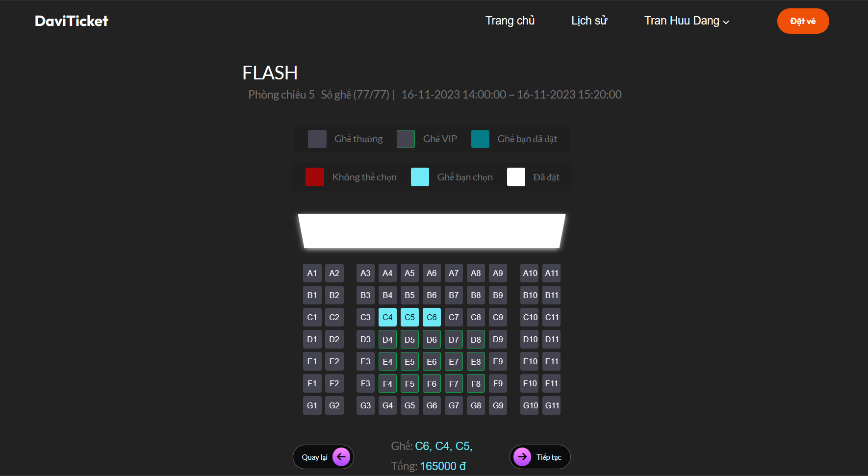Screen dimensions: 868x476
Task: Open the Lịch sử menu item
Action: 589,21
